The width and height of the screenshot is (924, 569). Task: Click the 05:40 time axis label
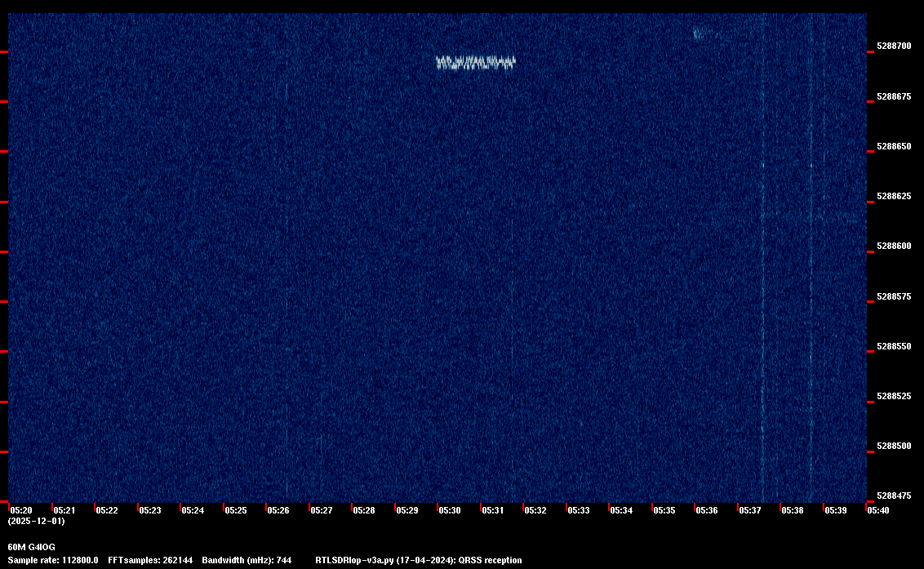pyautogui.click(x=878, y=510)
